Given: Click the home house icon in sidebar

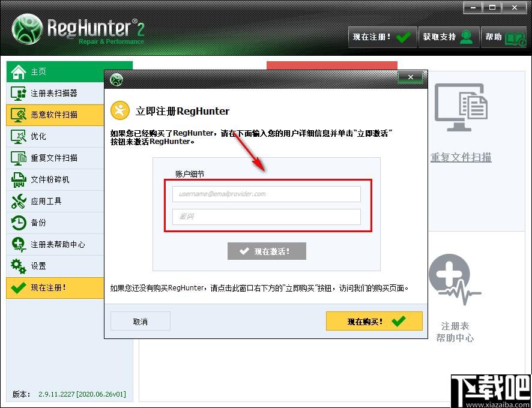Looking at the screenshot, I should click(x=19, y=72).
